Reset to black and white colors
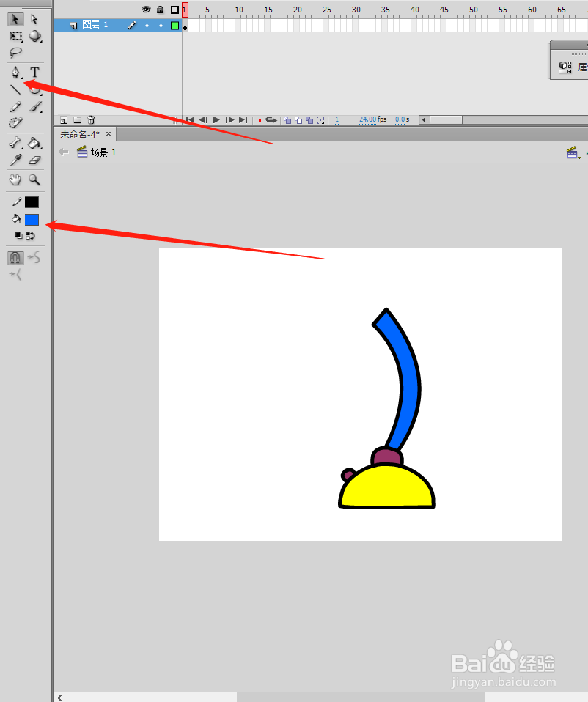The width and height of the screenshot is (588, 702). pos(19,235)
